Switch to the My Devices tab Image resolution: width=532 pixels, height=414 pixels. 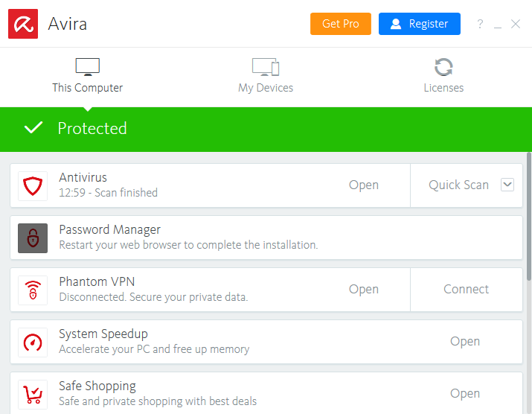[x=266, y=77]
